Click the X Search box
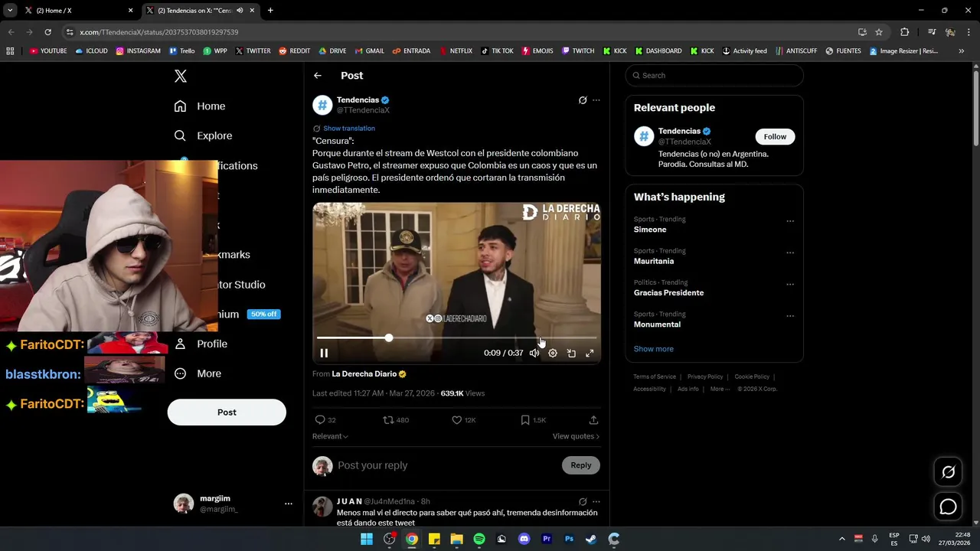980x551 pixels. tap(714, 76)
